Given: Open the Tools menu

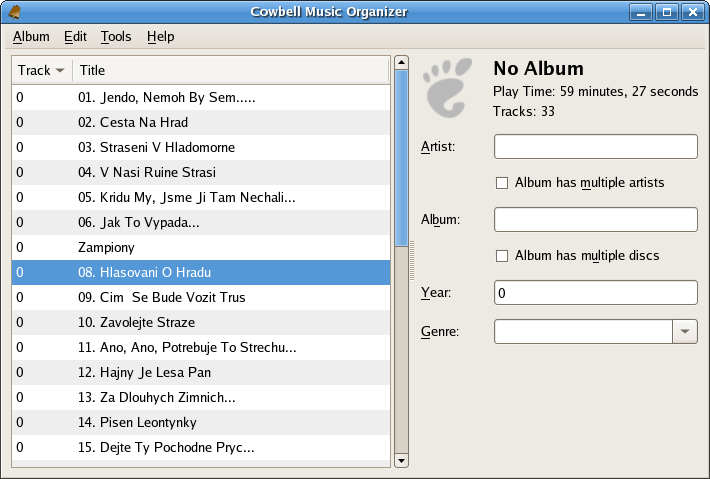Looking at the screenshot, I should [x=116, y=36].
